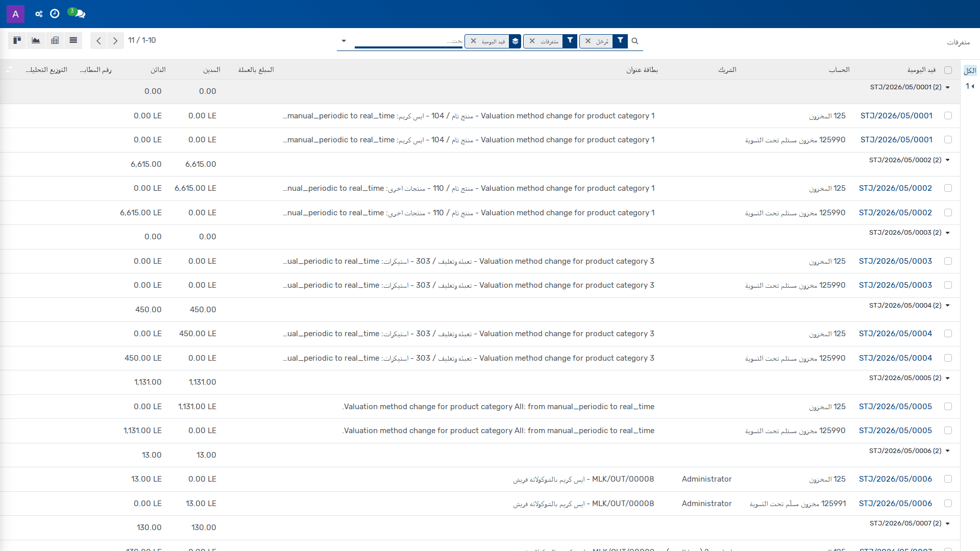Screen dimensions: 980x551
Task: Switch to pivot table view icon
Action: coord(55,40)
